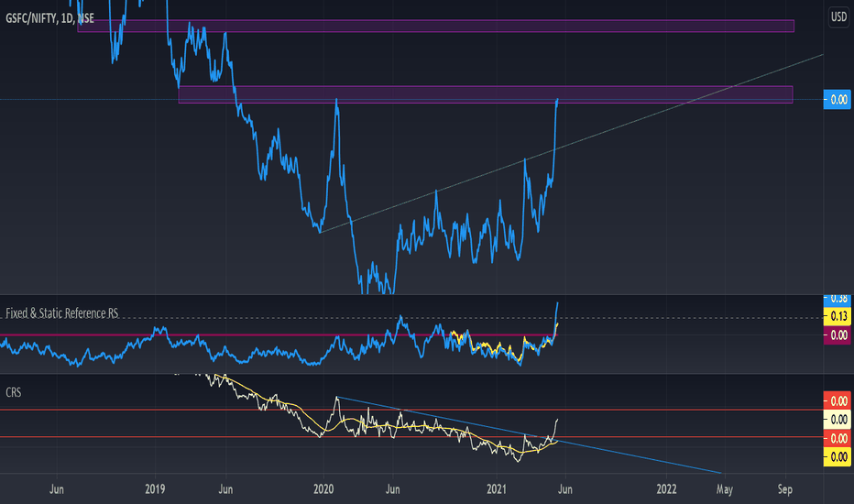Click the 2022 label on time axis

pyautogui.click(x=667, y=489)
